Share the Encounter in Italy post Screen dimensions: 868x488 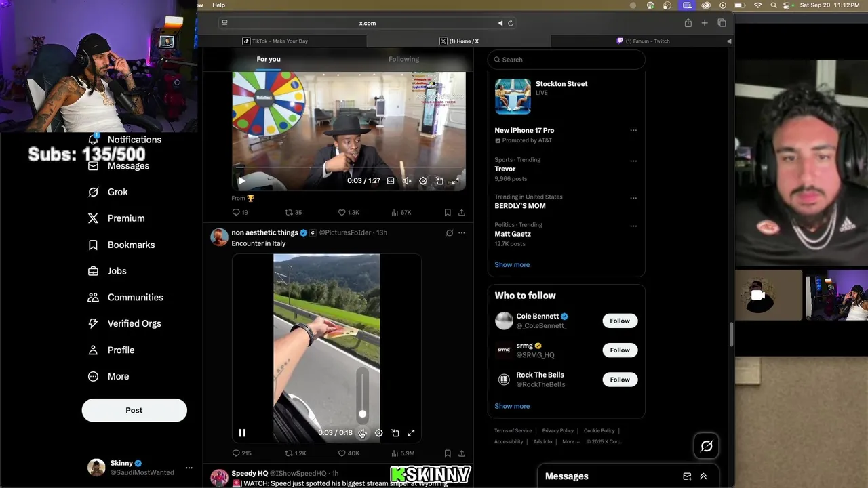tap(462, 453)
